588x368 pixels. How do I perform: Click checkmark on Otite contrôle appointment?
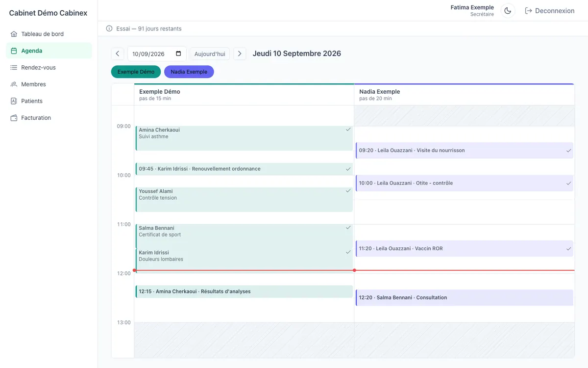pos(569,183)
